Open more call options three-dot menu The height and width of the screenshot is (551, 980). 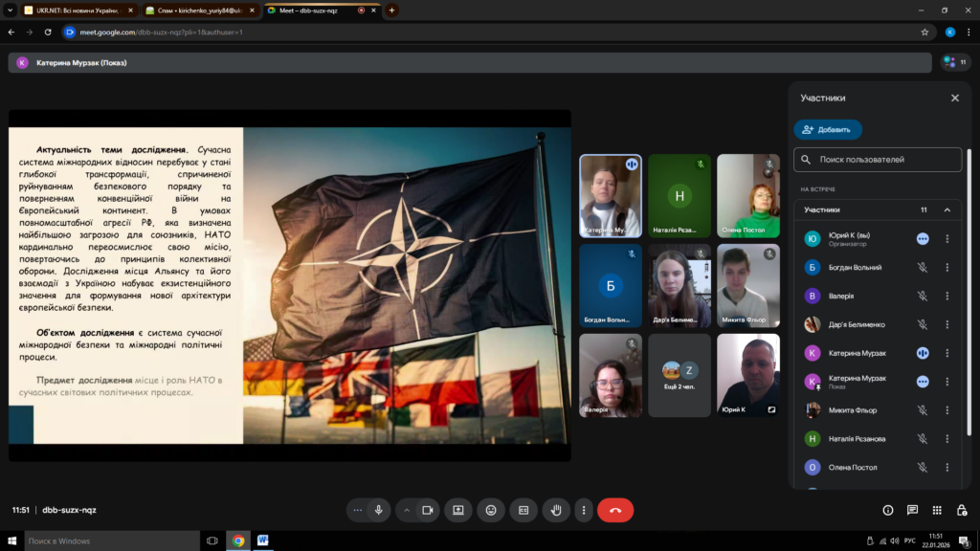coord(583,510)
